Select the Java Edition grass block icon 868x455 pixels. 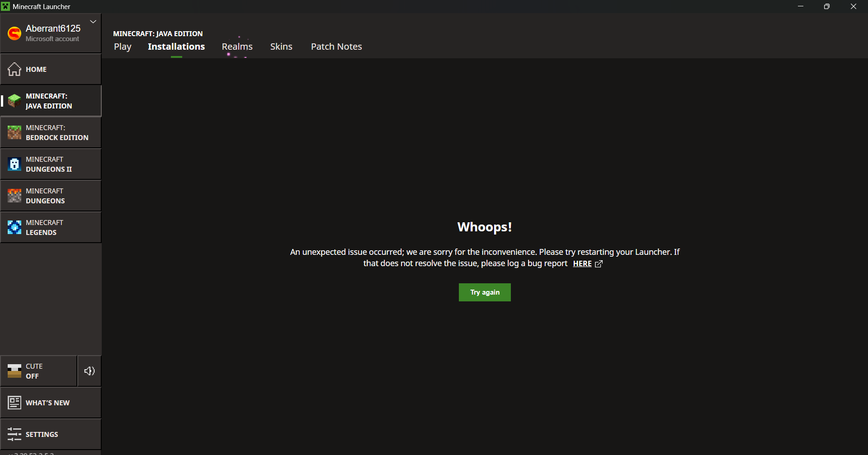point(14,101)
